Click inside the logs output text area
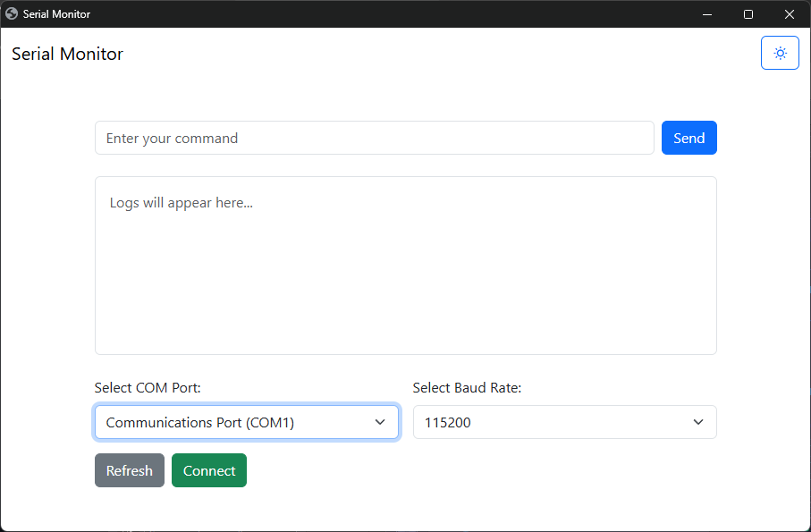811x532 pixels. [406, 266]
